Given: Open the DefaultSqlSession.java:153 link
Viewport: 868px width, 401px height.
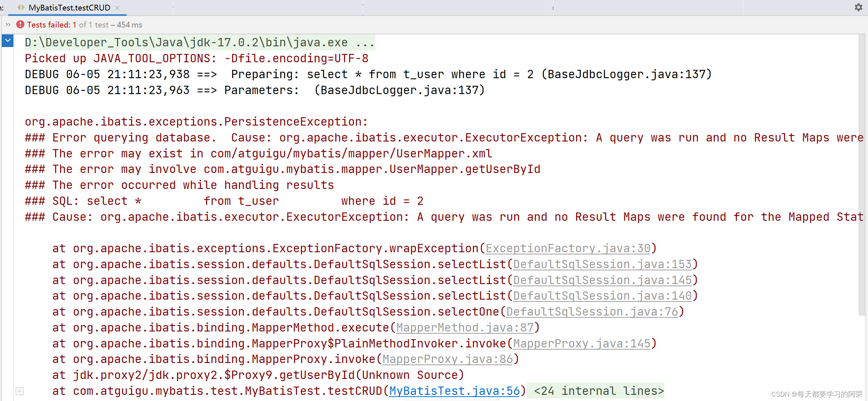Looking at the screenshot, I should pos(602,264).
